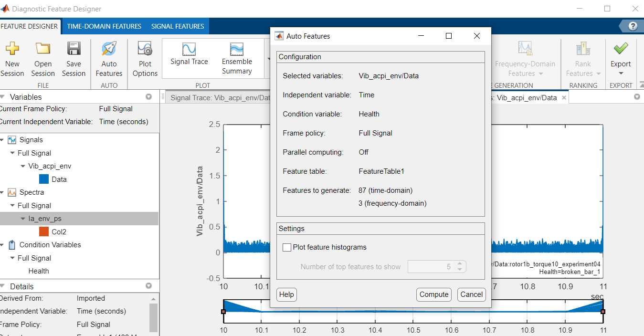This screenshot has width=644, height=336.
Task: Select the Signal Trace plot icon
Action: (189, 49)
